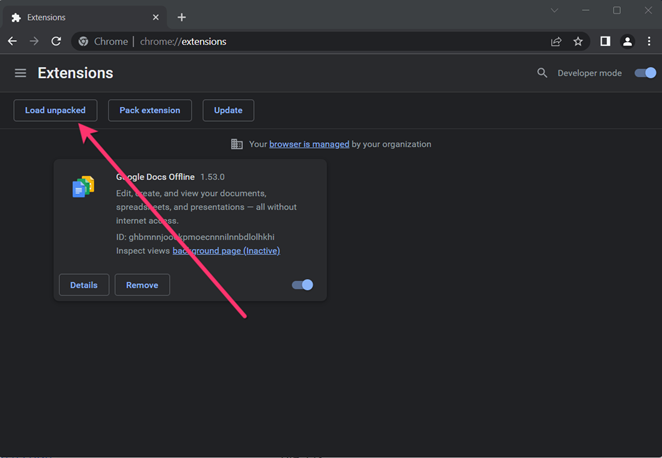The height and width of the screenshot is (458, 662).
Task: Open the Extensions hamburger main menu
Action: (x=20, y=73)
